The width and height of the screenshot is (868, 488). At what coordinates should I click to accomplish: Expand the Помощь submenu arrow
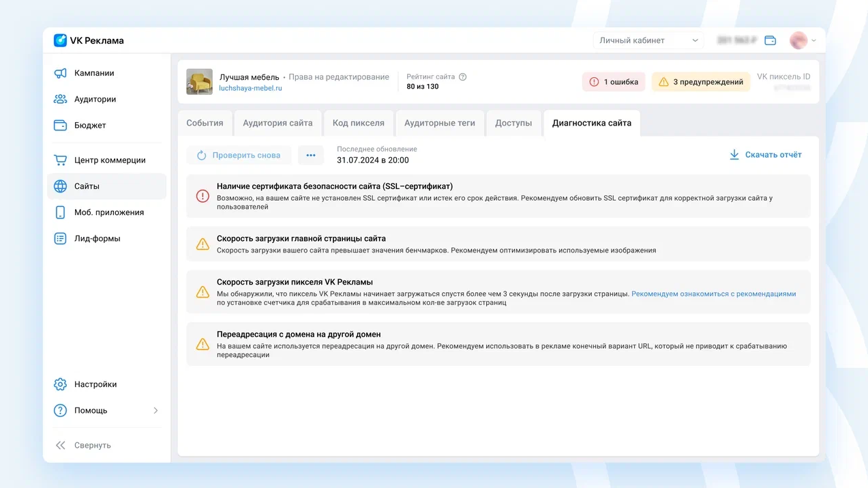click(x=155, y=410)
